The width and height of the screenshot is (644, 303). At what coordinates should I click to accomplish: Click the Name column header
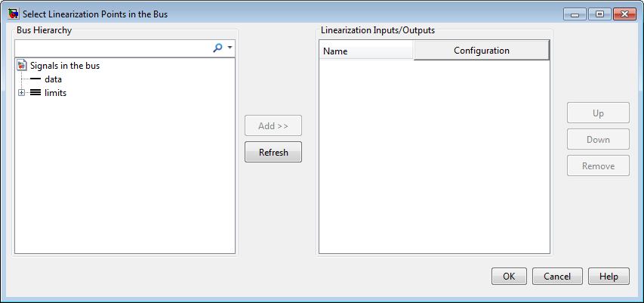(x=366, y=51)
